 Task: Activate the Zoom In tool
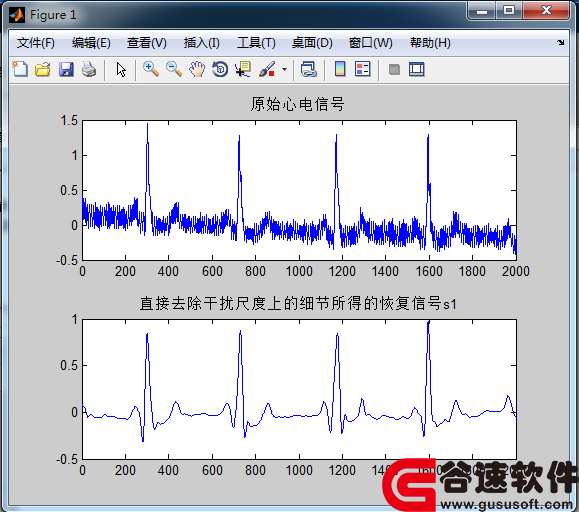pos(151,69)
